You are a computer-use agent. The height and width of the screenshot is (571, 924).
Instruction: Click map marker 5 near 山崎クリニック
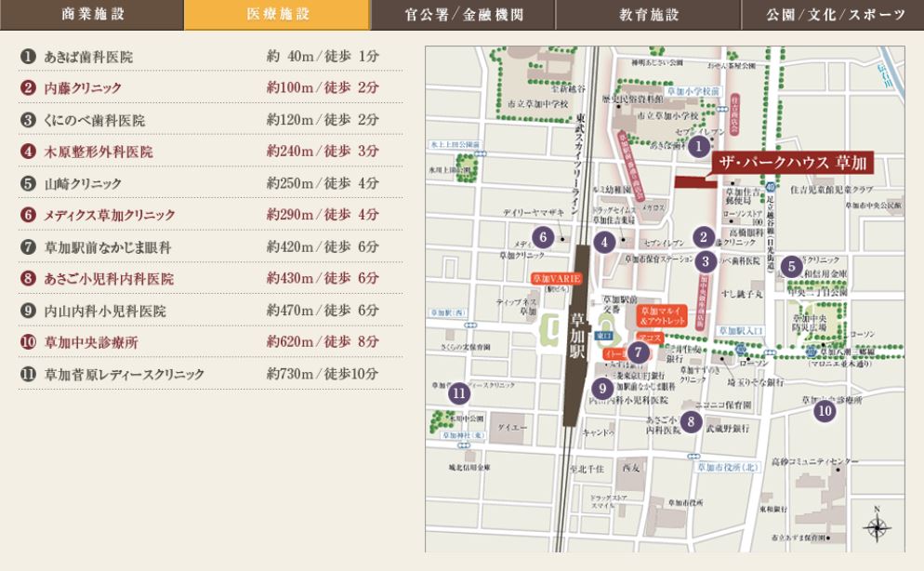click(791, 266)
